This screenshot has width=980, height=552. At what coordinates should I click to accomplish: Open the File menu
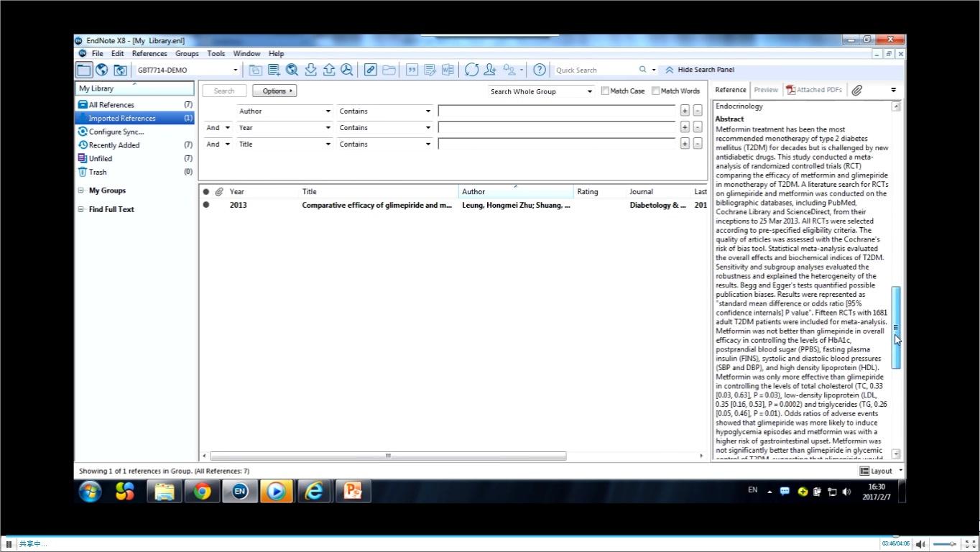point(98,54)
